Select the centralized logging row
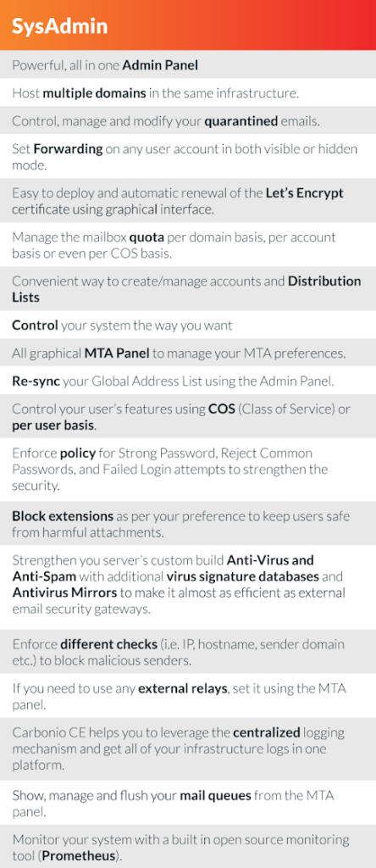Image resolution: width=376 pixels, height=868 pixels. (x=188, y=749)
